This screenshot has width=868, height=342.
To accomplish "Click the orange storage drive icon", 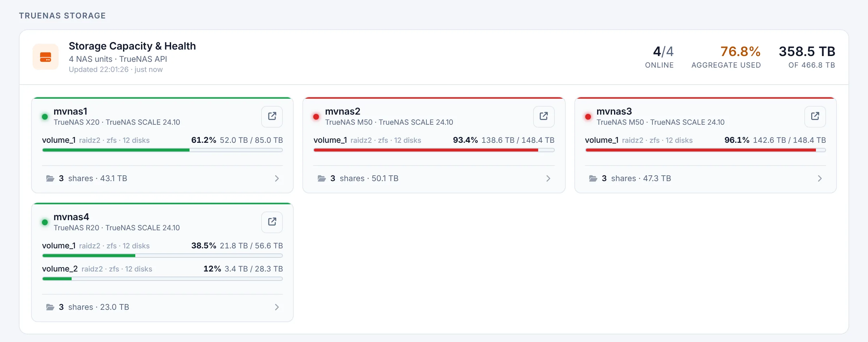I will pyautogui.click(x=46, y=57).
